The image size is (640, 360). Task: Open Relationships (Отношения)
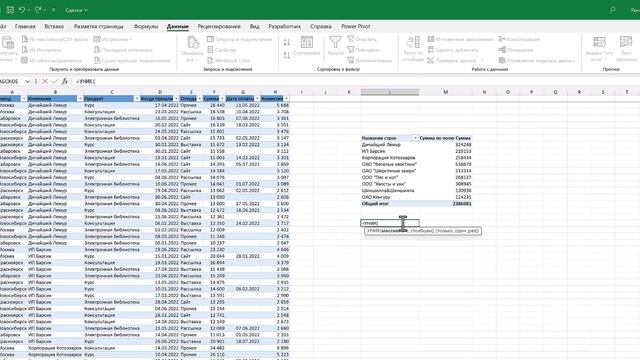(x=516, y=50)
